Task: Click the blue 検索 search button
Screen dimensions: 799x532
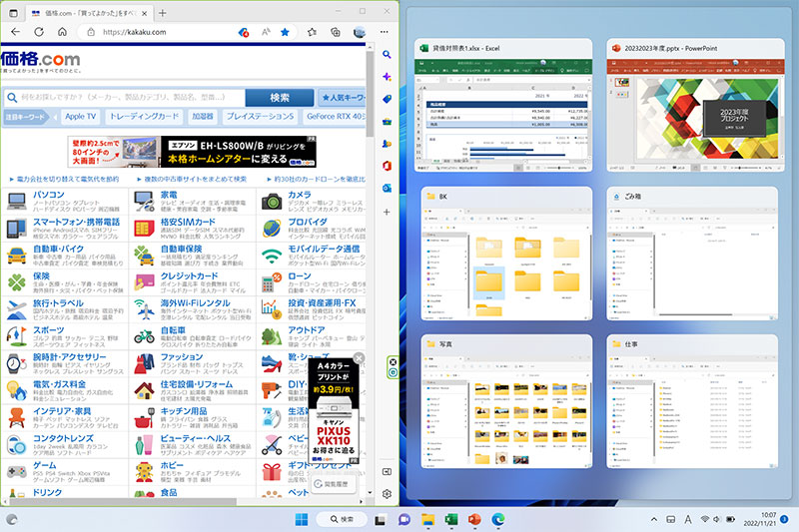Action: pos(280,97)
